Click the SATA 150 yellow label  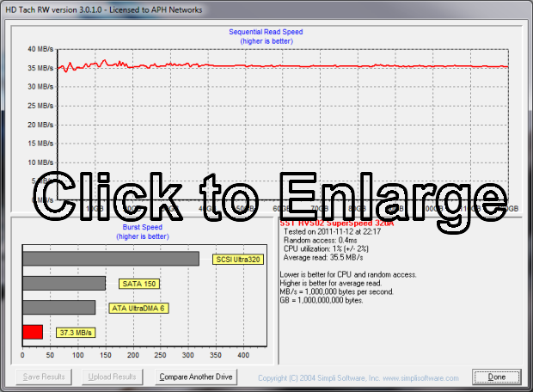139,283
